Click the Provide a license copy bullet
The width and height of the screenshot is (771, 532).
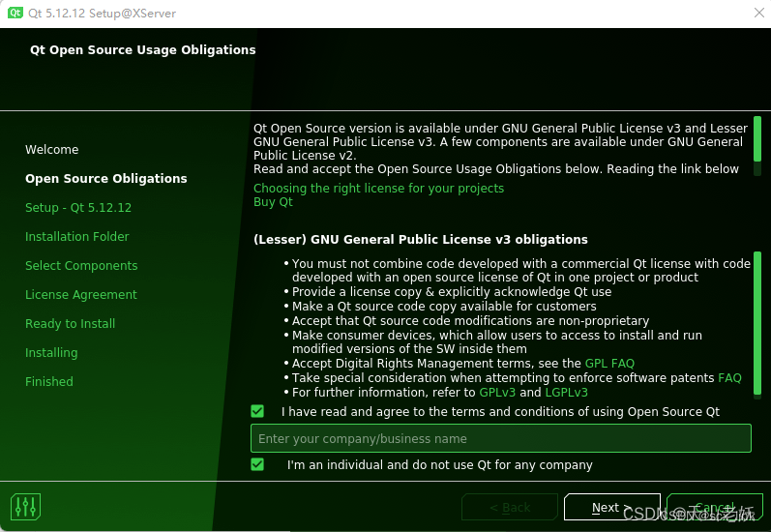[452, 291]
